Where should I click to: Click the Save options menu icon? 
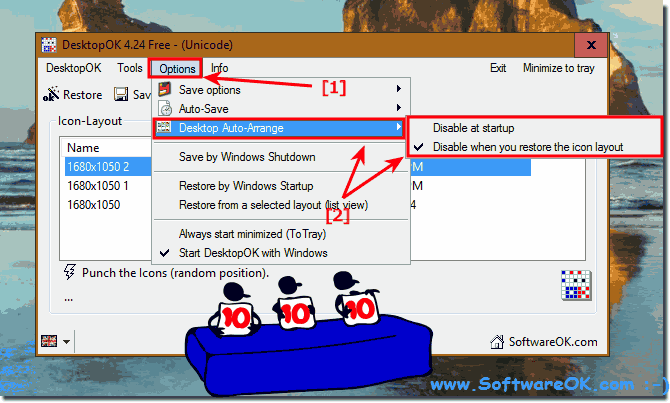[x=165, y=90]
